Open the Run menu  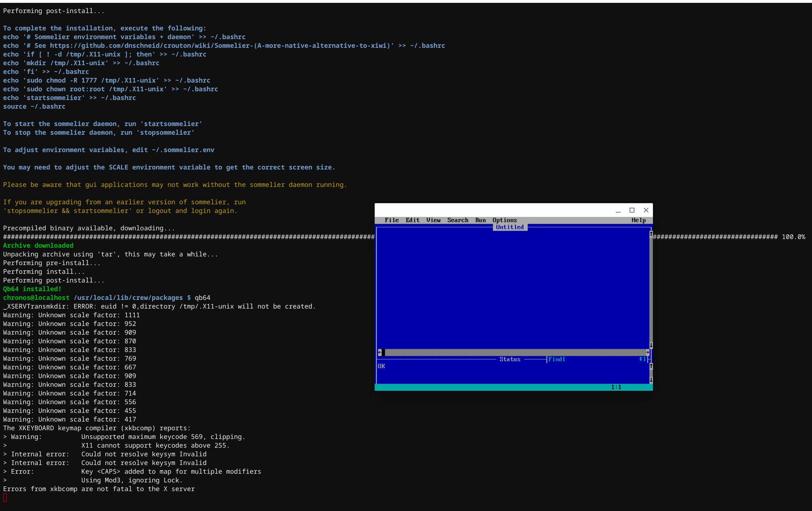tap(480, 220)
